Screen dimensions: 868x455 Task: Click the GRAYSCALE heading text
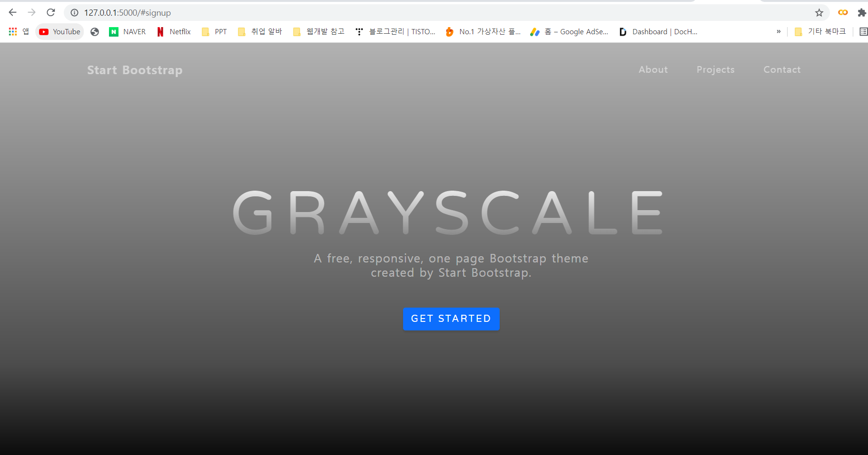pyautogui.click(x=448, y=213)
